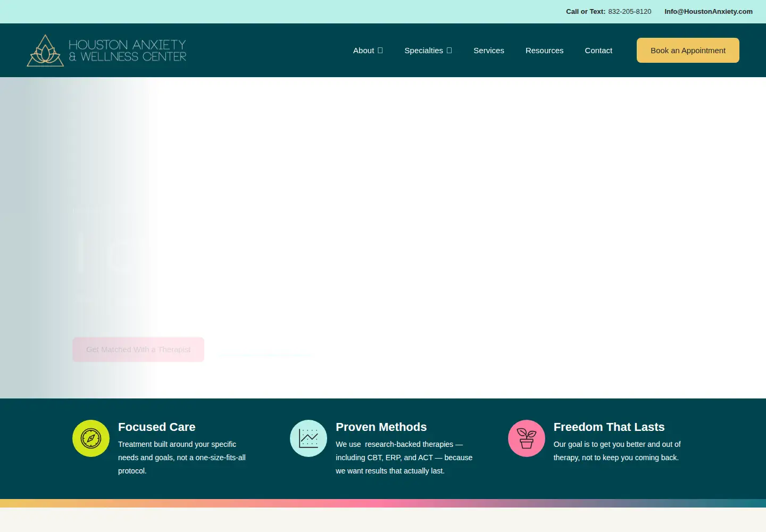Click the compass icon beside Focused Care
This screenshot has height=532, width=766.
coord(91,438)
